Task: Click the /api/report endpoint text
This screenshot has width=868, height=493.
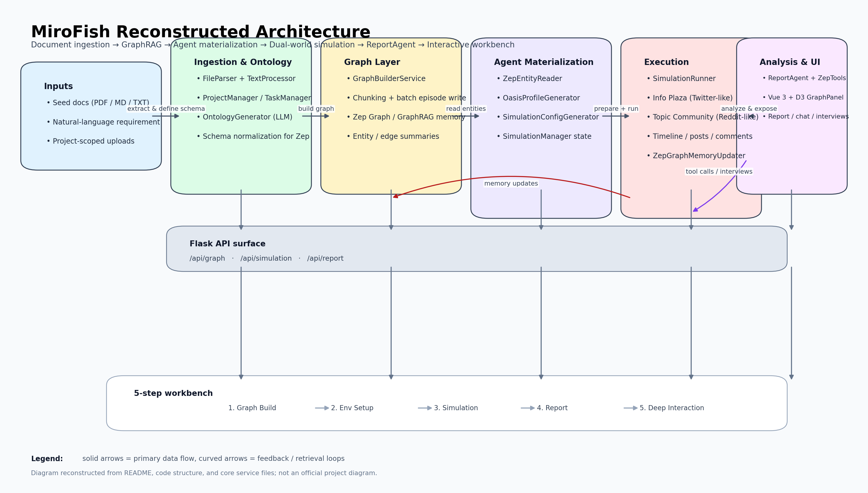Action: pyautogui.click(x=325, y=258)
